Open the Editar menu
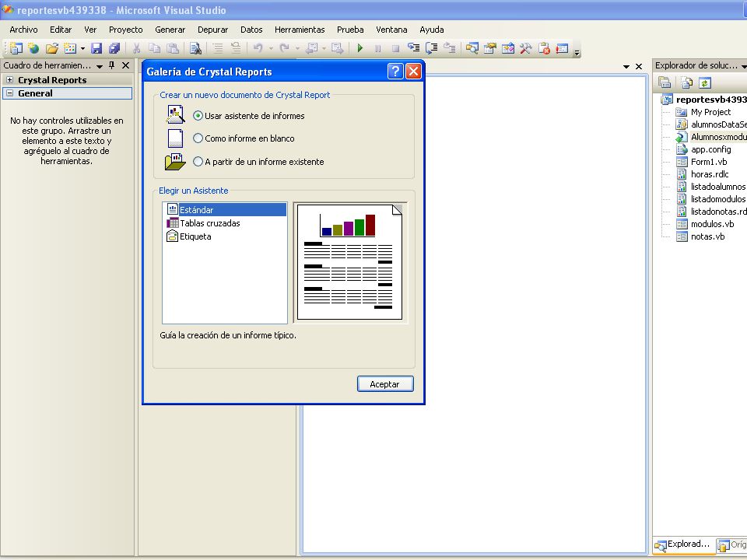The image size is (747, 560). pyautogui.click(x=61, y=30)
